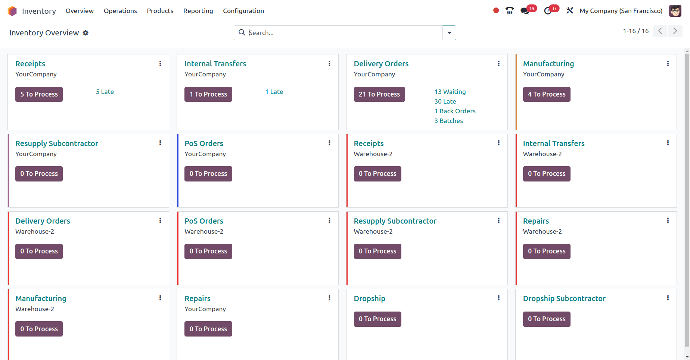Open the VoIP phone icon

[x=510, y=11]
